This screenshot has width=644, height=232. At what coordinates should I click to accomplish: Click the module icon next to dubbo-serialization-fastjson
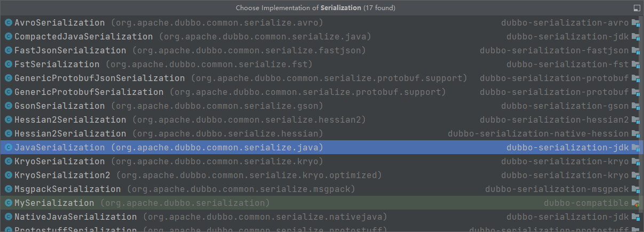(635, 51)
